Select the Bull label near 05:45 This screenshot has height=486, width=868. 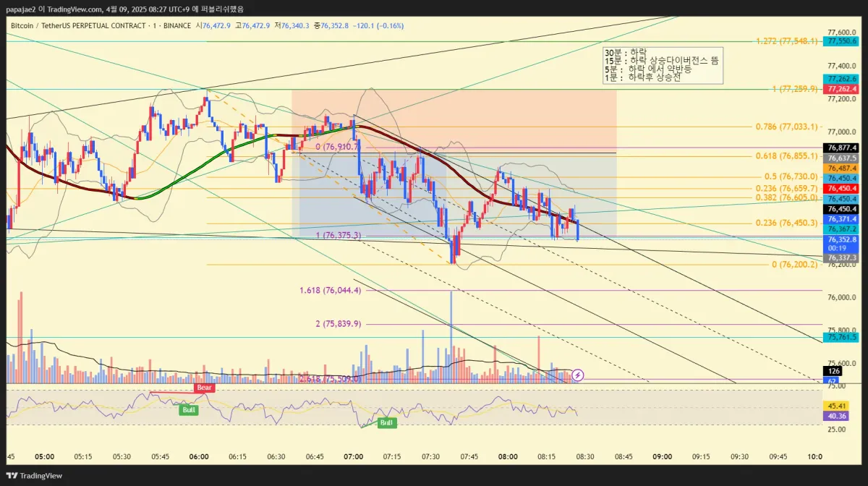189,409
